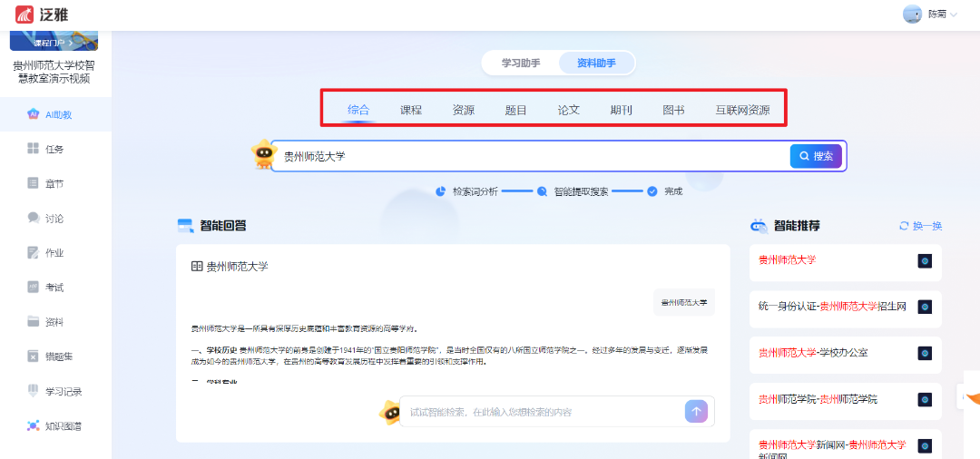Click the purple up-arrow send button
This screenshot has height=459, width=980.
pos(696,412)
